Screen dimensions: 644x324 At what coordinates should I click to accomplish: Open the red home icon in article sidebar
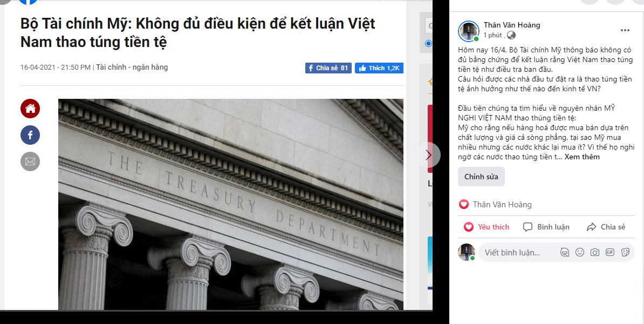tap(30, 109)
